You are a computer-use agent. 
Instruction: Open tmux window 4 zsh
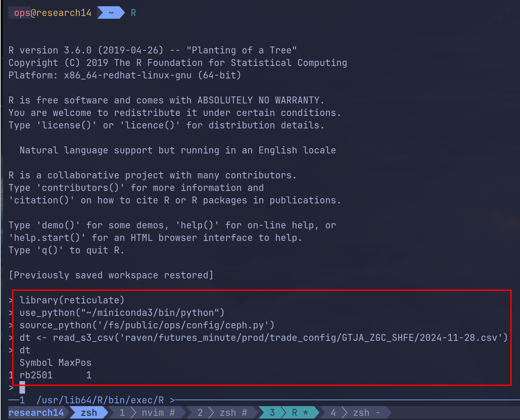pyautogui.click(x=355, y=413)
